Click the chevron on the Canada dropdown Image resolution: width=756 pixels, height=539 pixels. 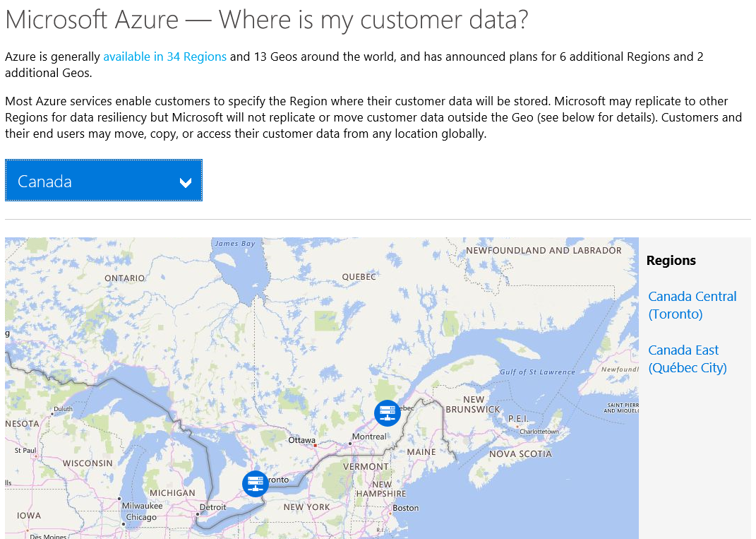click(186, 182)
